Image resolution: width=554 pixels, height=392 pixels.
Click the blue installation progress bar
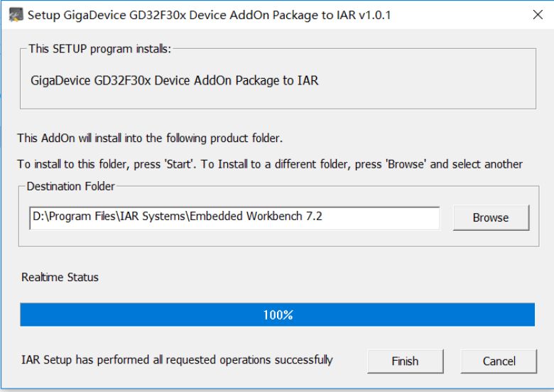click(277, 315)
